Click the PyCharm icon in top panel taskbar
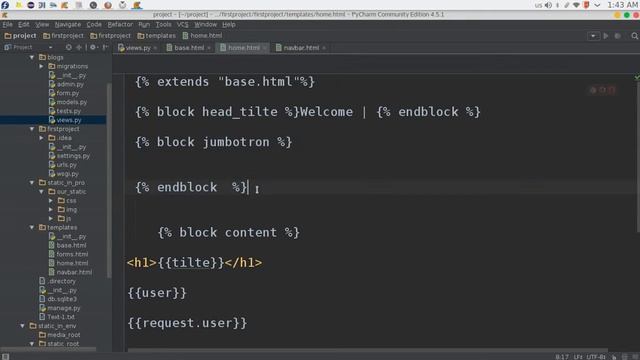The height and width of the screenshot is (360, 640). coord(137,5)
